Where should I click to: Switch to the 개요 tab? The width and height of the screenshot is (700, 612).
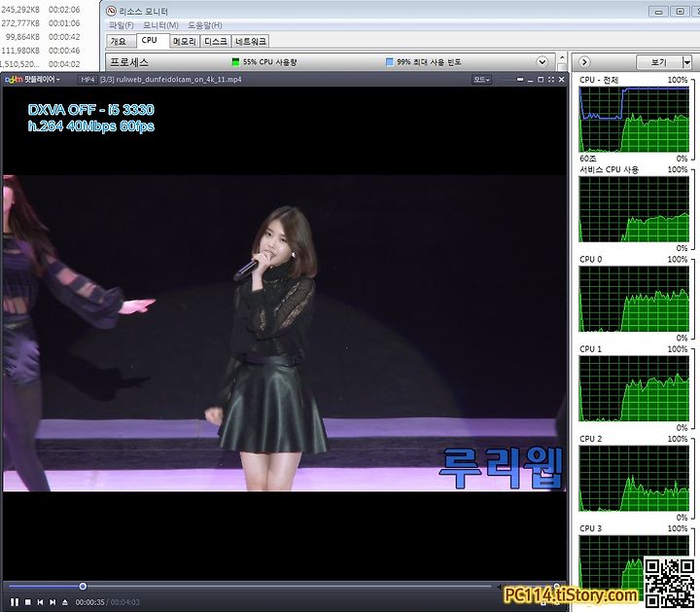tap(119, 42)
